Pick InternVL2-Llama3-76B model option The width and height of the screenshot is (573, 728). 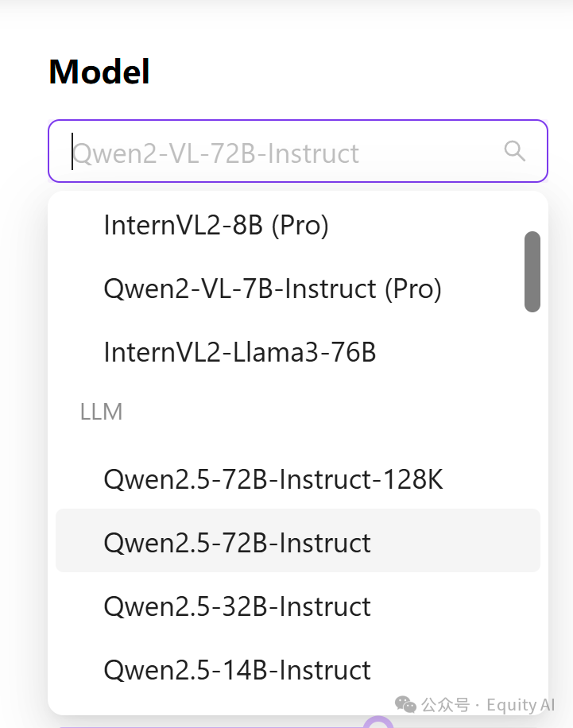(x=239, y=352)
